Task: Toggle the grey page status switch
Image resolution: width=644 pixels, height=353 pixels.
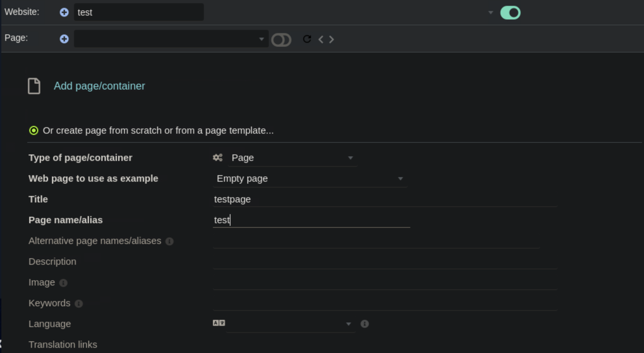Action: click(x=281, y=40)
